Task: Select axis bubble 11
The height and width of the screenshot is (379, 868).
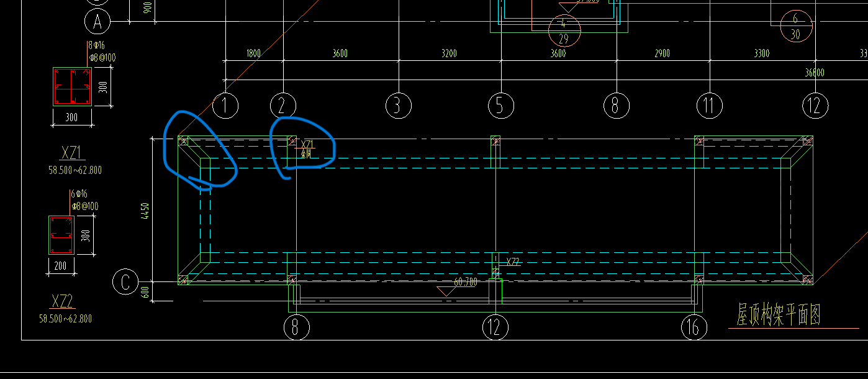Action: click(709, 106)
